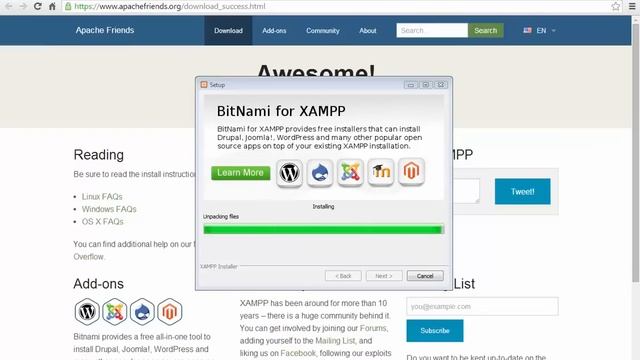The height and width of the screenshot is (360, 640).
Task: Cancel the XAMPP installation
Action: pyautogui.click(x=425, y=276)
